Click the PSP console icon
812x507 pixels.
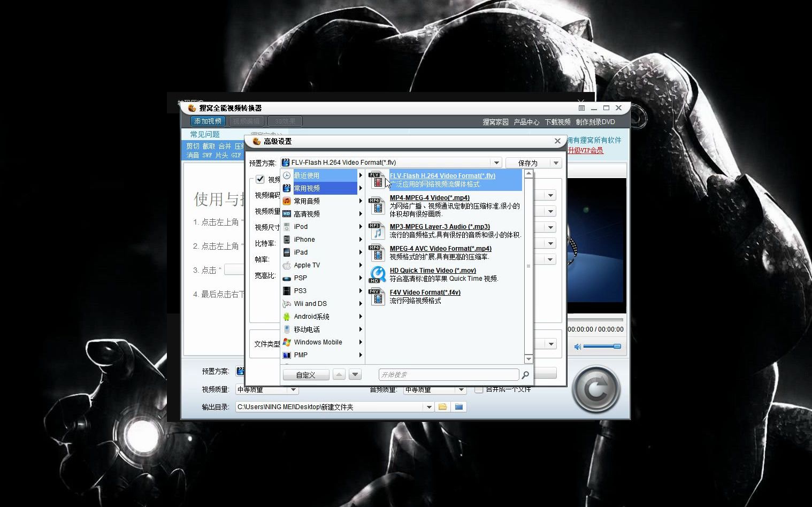click(287, 278)
